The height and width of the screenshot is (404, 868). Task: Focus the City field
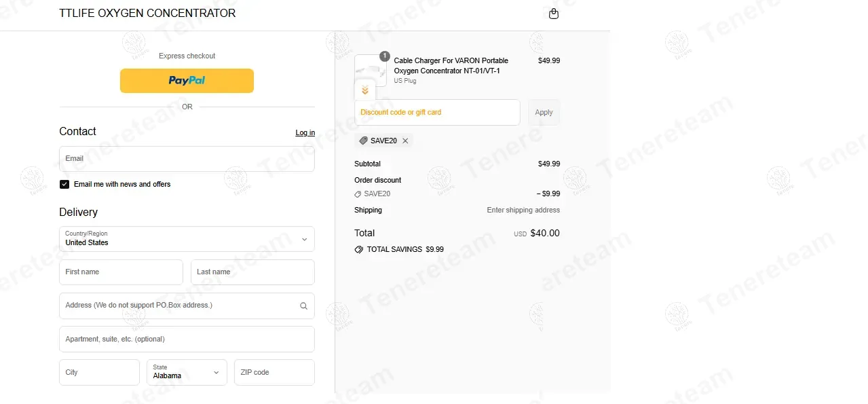coord(99,372)
